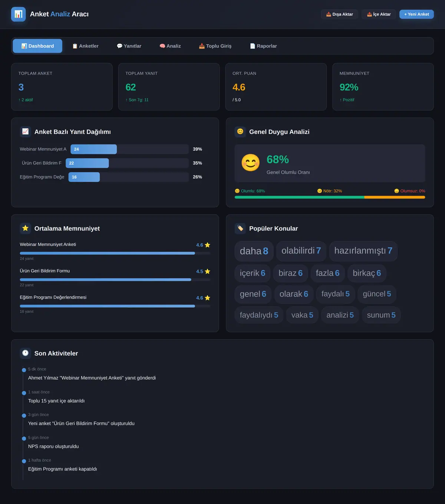Open the Analiz tab

[170, 46]
